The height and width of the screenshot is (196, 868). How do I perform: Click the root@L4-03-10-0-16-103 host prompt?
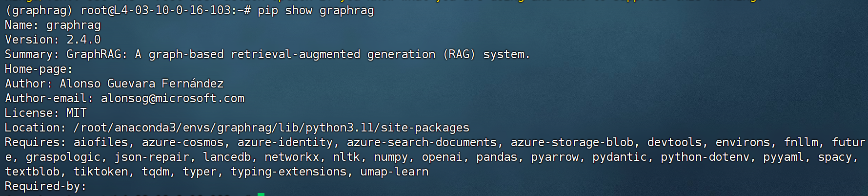pyautogui.click(x=155, y=10)
